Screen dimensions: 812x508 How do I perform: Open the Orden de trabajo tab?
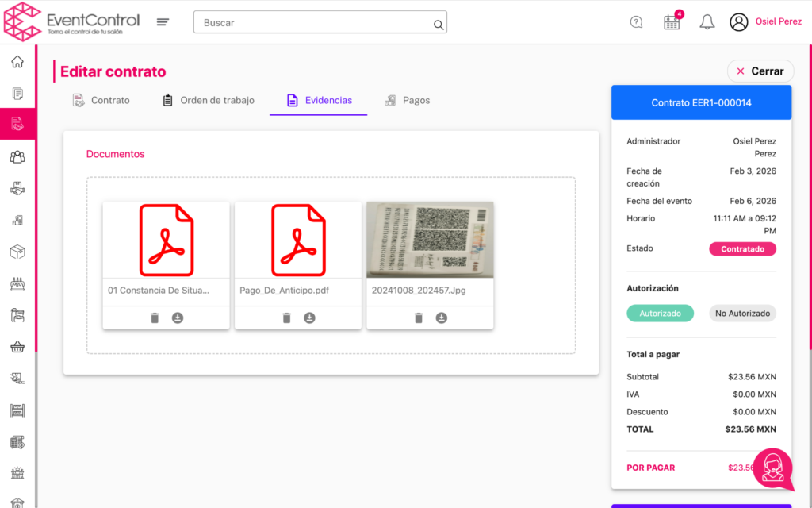click(209, 101)
